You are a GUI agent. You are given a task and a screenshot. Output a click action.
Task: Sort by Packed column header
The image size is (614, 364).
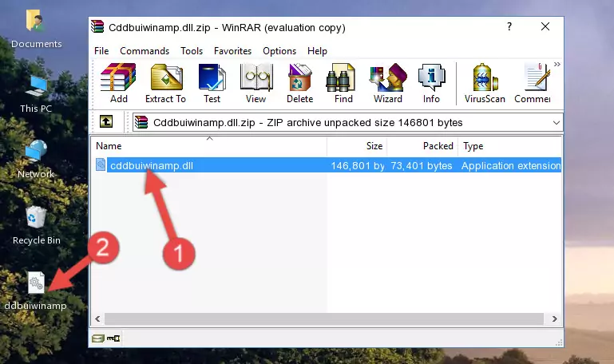pos(422,146)
